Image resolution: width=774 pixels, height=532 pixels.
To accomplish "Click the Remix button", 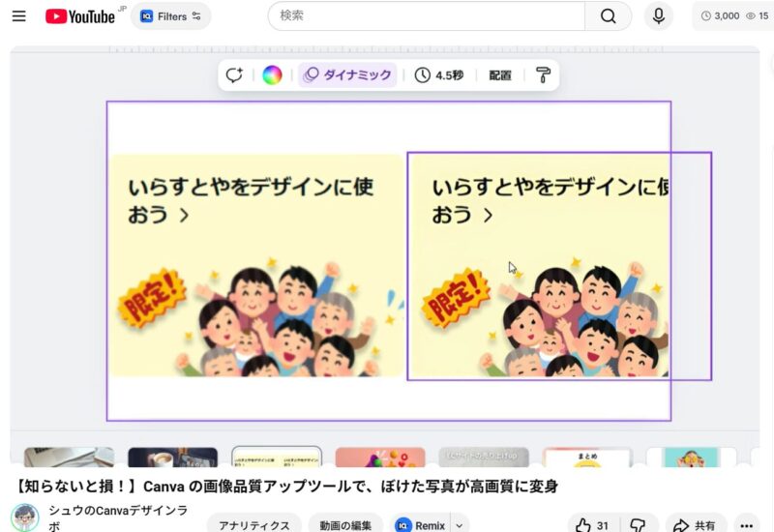I will (420, 525).
